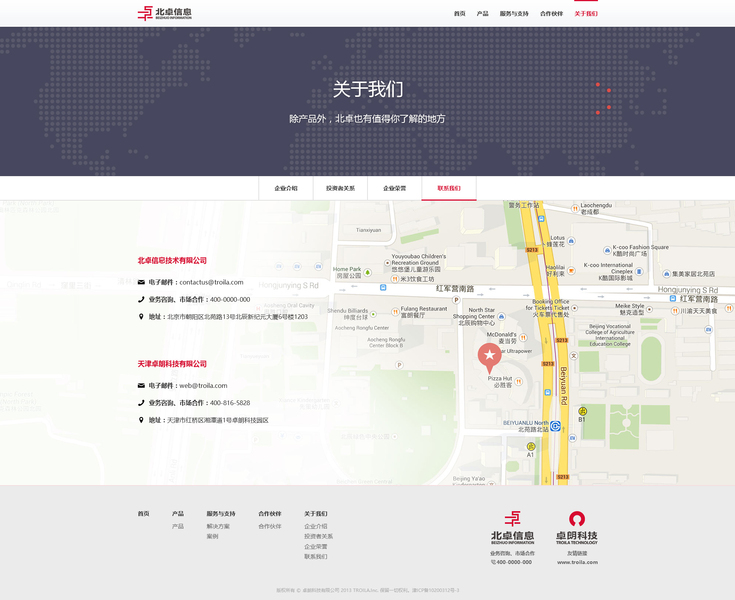Open the footer 企业介绍 link
The width and height of the screenshot is (735, 600).
tap(315, 526)
